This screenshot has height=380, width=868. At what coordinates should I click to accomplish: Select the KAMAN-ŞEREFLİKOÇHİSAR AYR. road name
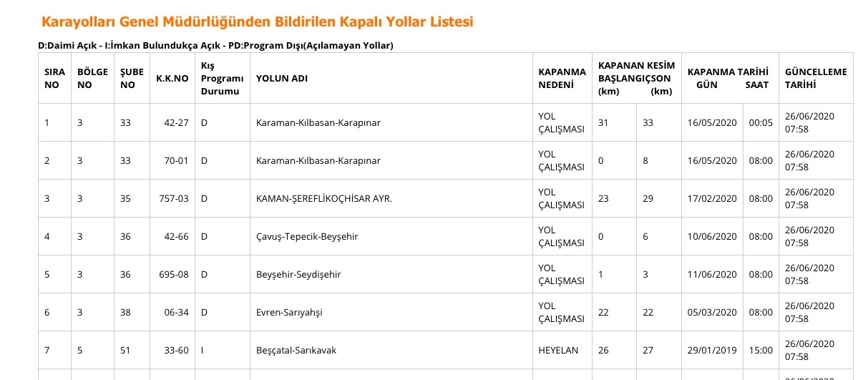pos(323,198)
